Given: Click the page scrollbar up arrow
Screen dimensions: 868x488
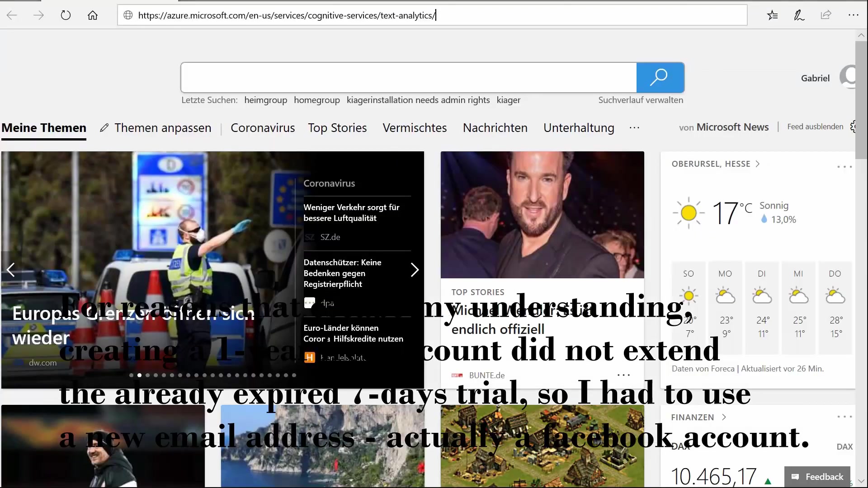Looking at the screenshot, I should click(861, 35).
